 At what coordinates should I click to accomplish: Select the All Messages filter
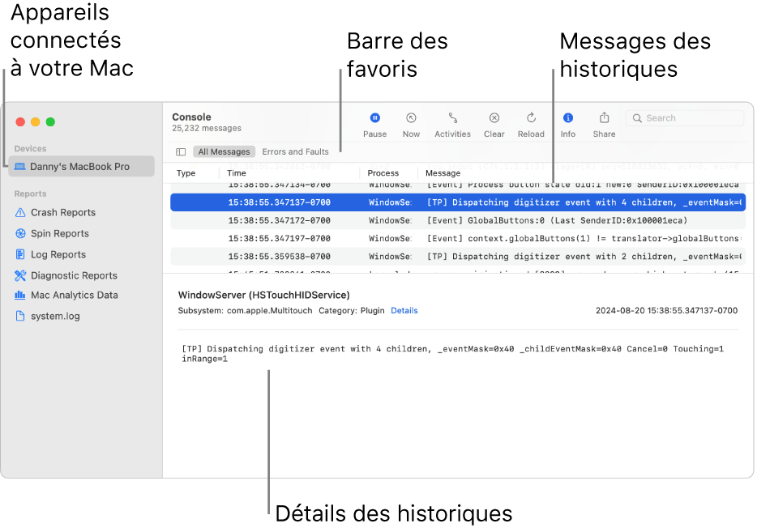pos(224,152)
